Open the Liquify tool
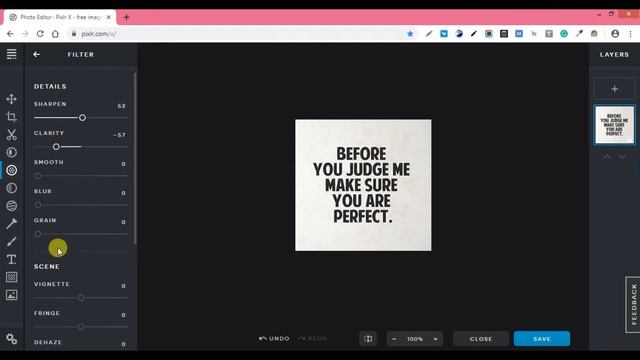640x360 pixels. pos(11,206)
